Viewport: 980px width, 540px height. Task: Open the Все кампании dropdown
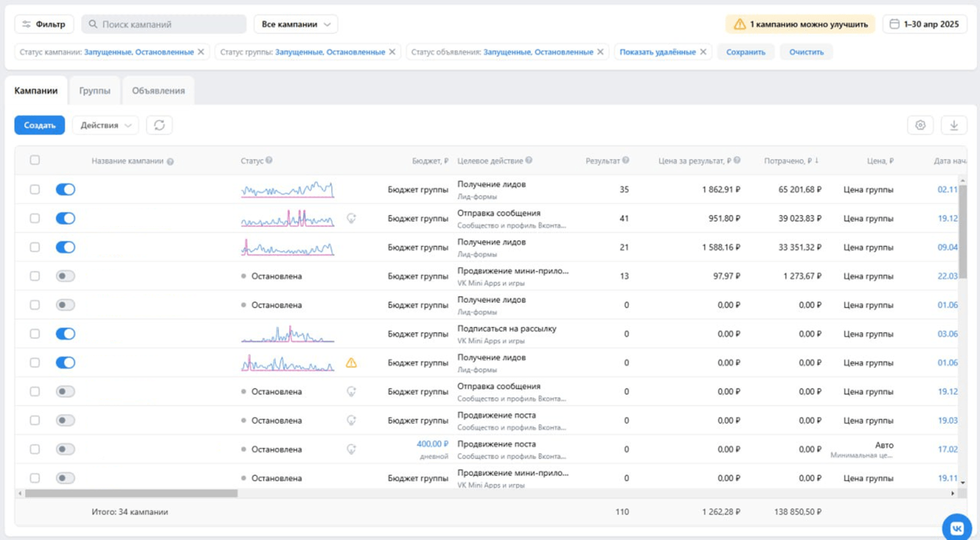295,24
